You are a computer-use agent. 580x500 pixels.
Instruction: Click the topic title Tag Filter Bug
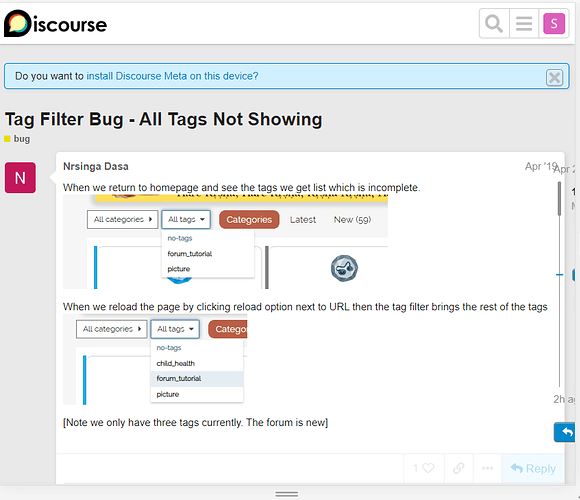163,119
